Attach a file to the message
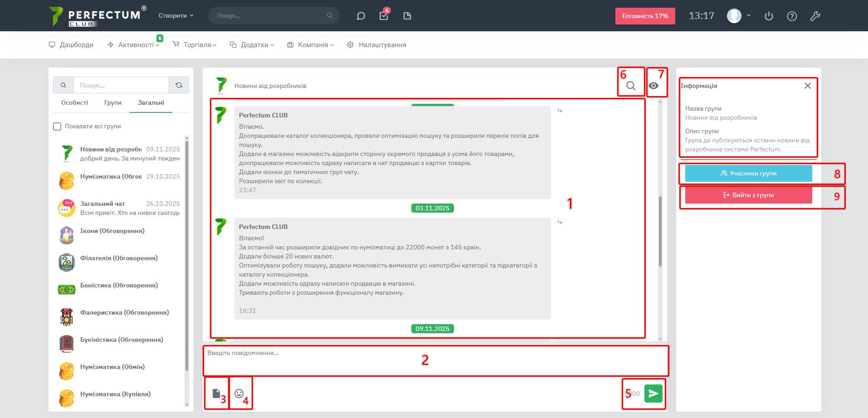868x418 pixels. [x=216, y=394]
